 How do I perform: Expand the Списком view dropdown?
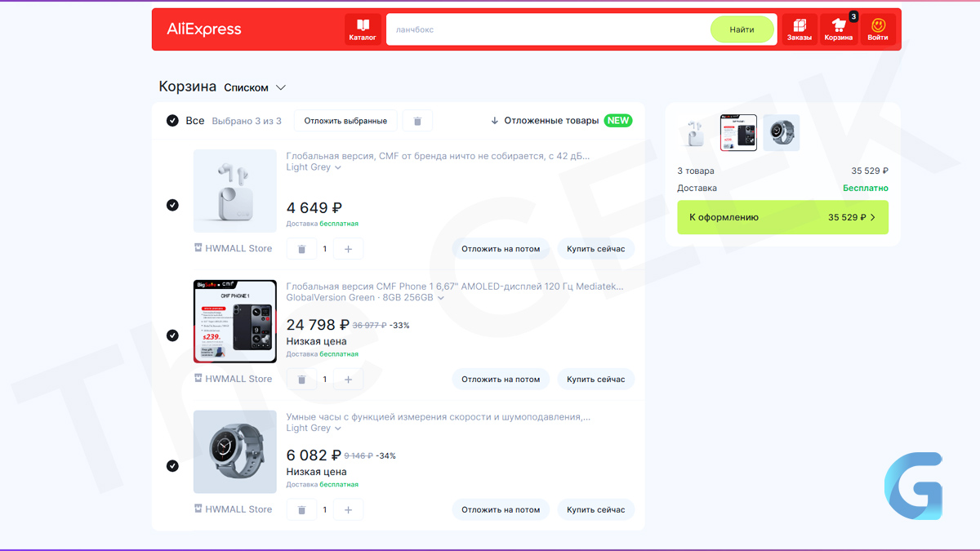click(x=255, y=87)
